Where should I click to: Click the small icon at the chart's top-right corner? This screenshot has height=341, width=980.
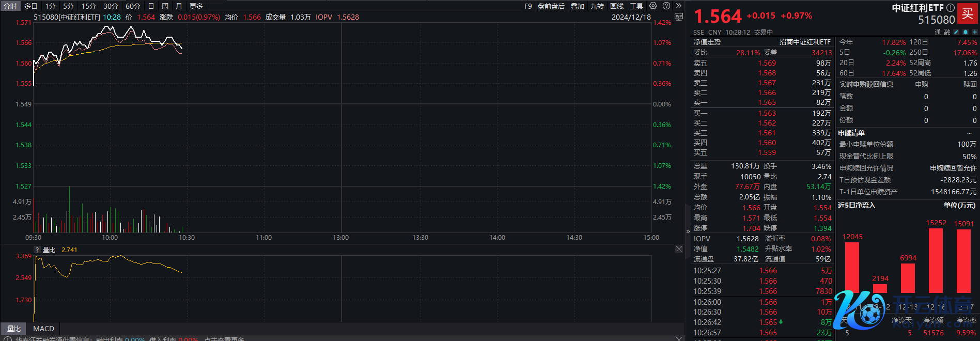679,17
